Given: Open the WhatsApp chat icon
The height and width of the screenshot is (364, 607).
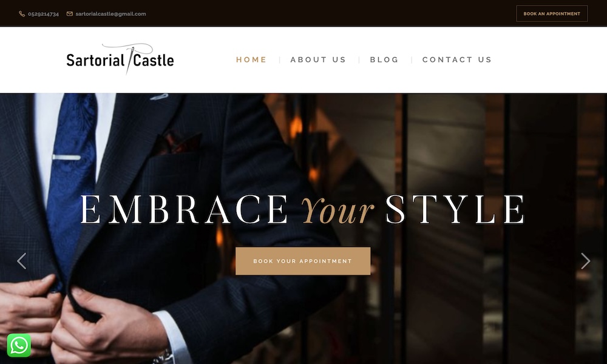Looking at the screenshot, I should [x=19, y=345].
